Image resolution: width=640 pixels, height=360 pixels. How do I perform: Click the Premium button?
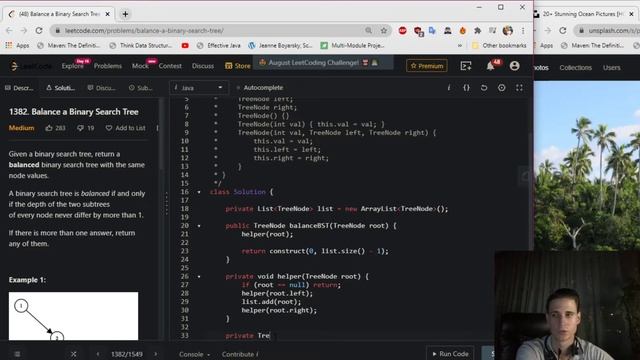427,66
